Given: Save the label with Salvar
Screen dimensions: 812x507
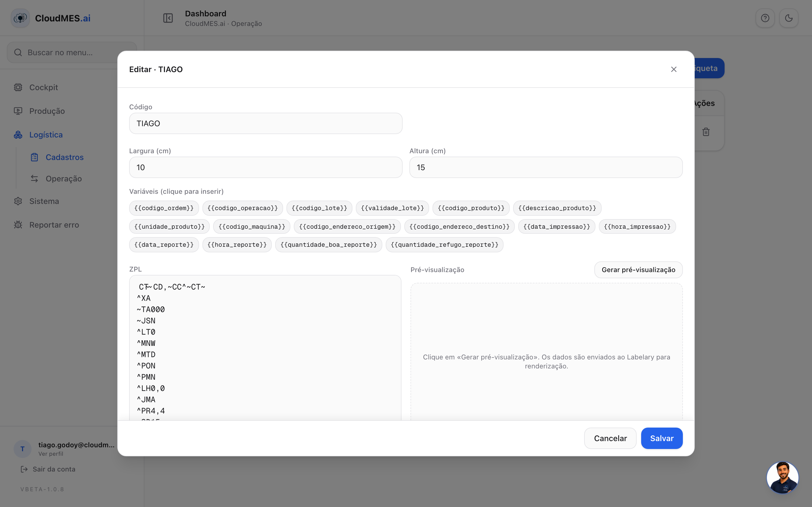Looking at the screenshot, I should tap(662, 438).
